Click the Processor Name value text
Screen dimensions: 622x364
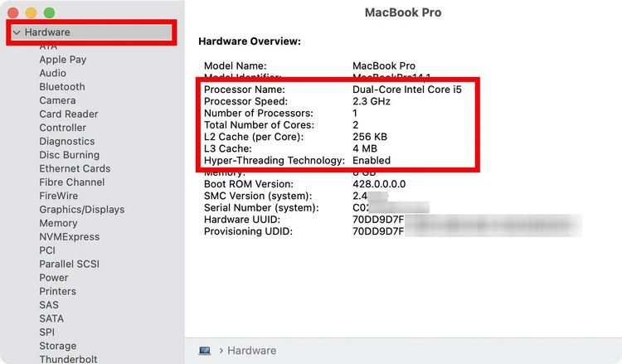[x=407, y=90]
